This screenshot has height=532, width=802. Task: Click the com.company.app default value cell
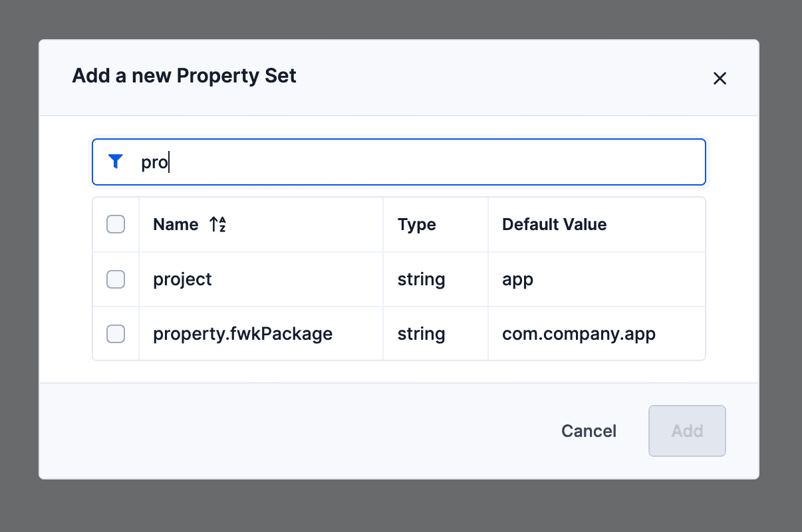coord(597,334)
